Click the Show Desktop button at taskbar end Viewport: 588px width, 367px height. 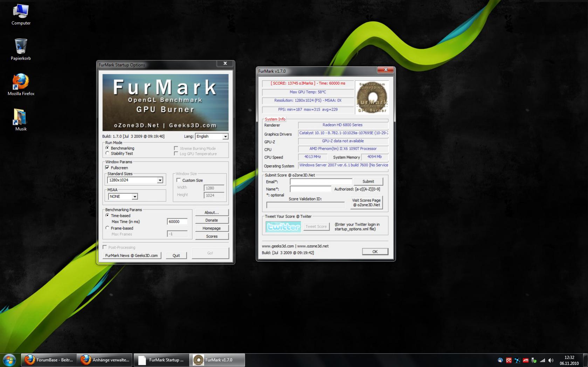point(585,360)
